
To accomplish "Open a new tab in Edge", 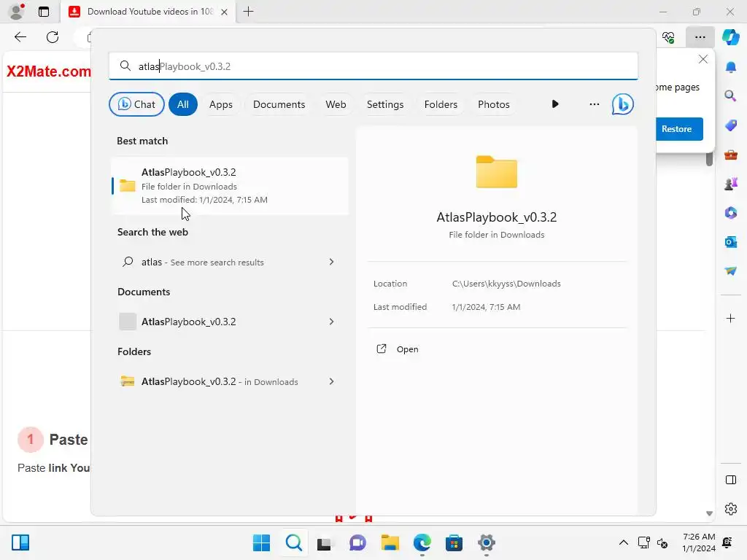I will (x=248, y=12).
